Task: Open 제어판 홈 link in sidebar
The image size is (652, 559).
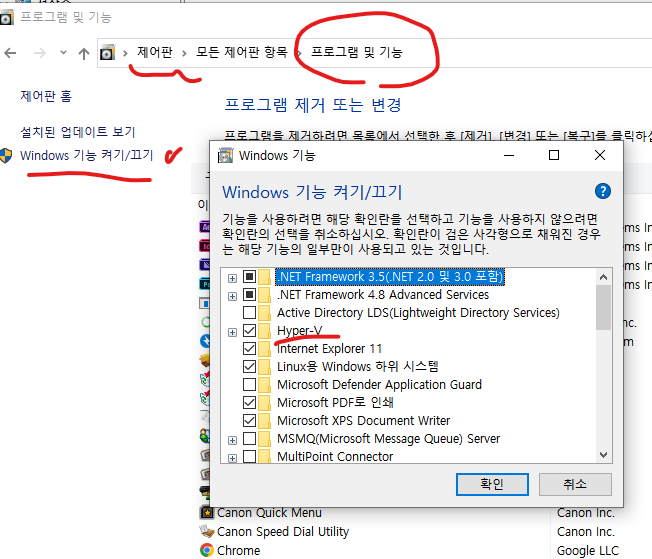Action: pyautogui.click(x=46, y=96)
